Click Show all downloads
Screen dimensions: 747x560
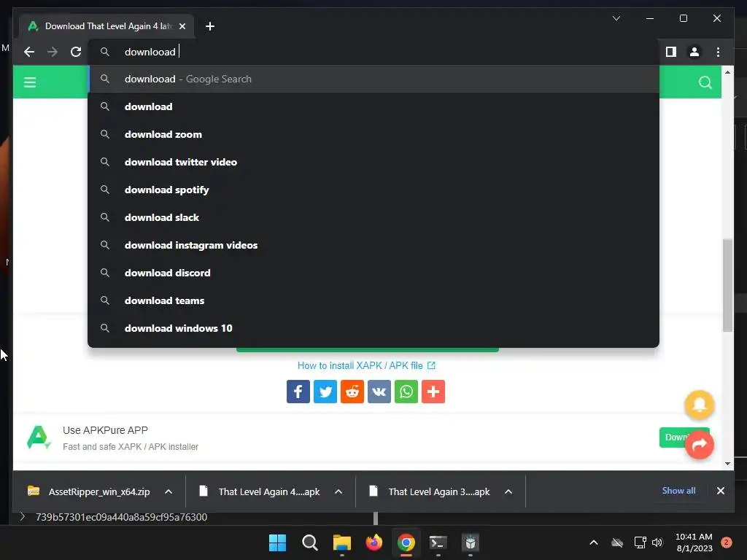click(x=678, y=491)
